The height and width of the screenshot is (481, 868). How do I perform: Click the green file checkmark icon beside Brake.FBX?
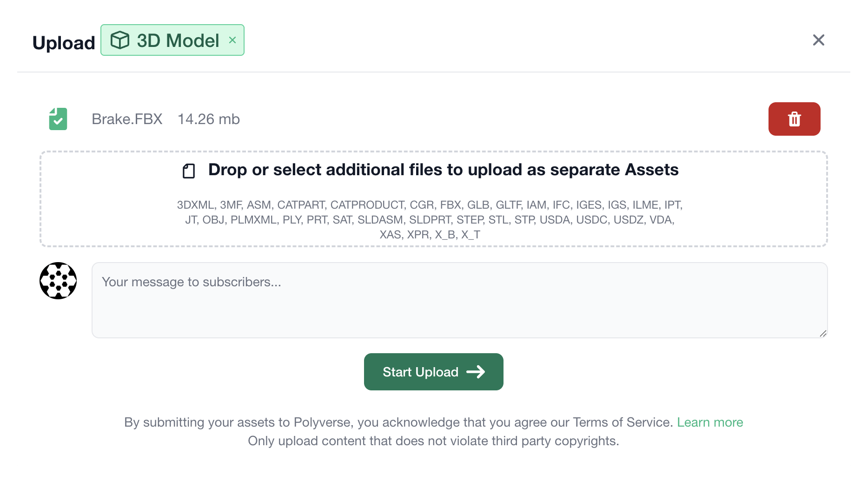(x=58, y=119)
